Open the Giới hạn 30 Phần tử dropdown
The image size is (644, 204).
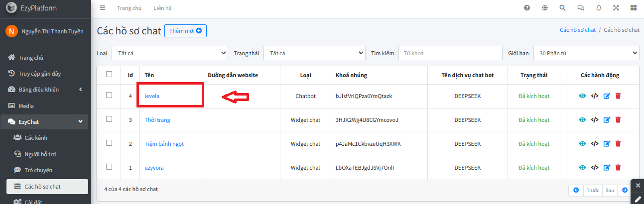tap(586, 53)
